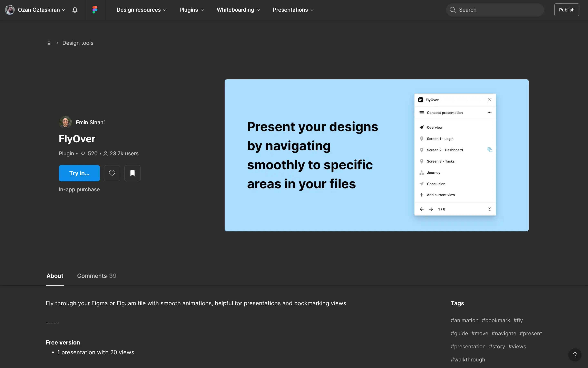Switch to the Comments tab
This screenshot has width=588, height=368.
pyautogui.click(x=97, y=276)
